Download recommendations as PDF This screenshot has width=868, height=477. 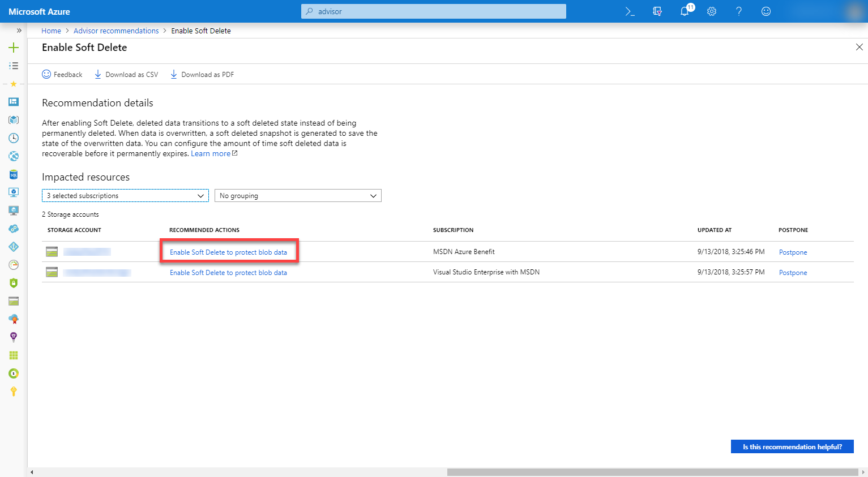pos(202,75)
